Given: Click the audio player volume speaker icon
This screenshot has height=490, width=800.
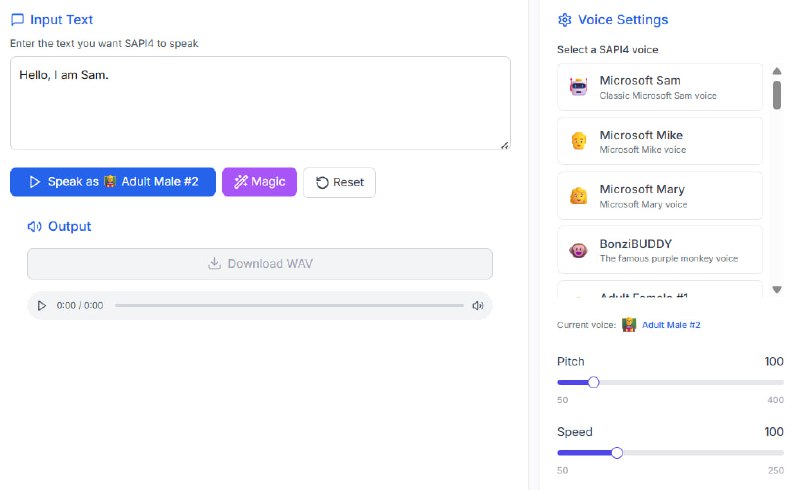Looking at the screenshot, I should (x=478, y=306).
